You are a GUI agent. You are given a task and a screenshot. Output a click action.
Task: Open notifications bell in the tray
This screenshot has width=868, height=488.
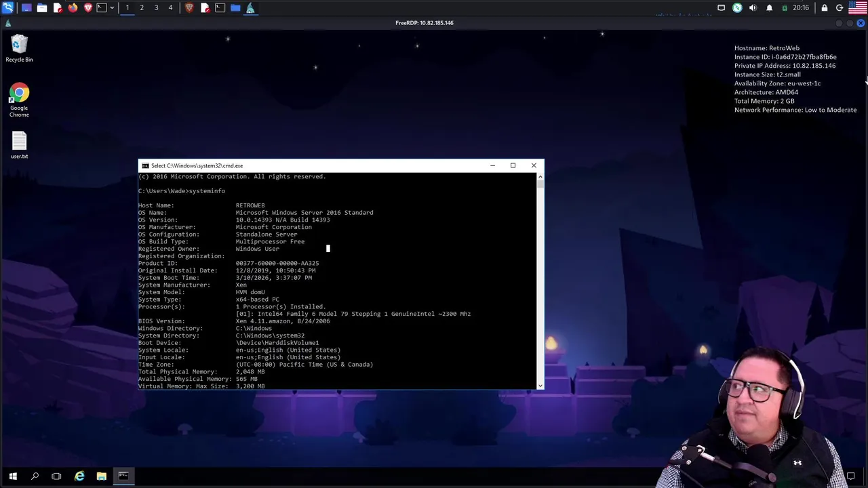tap(770, 7)
